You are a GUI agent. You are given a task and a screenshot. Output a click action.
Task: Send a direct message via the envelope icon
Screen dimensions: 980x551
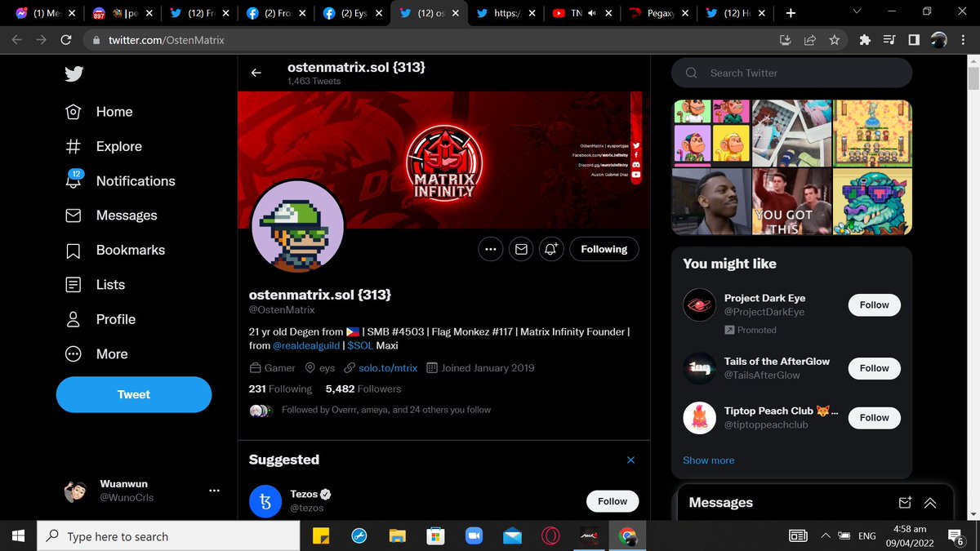tap(520, 250)
